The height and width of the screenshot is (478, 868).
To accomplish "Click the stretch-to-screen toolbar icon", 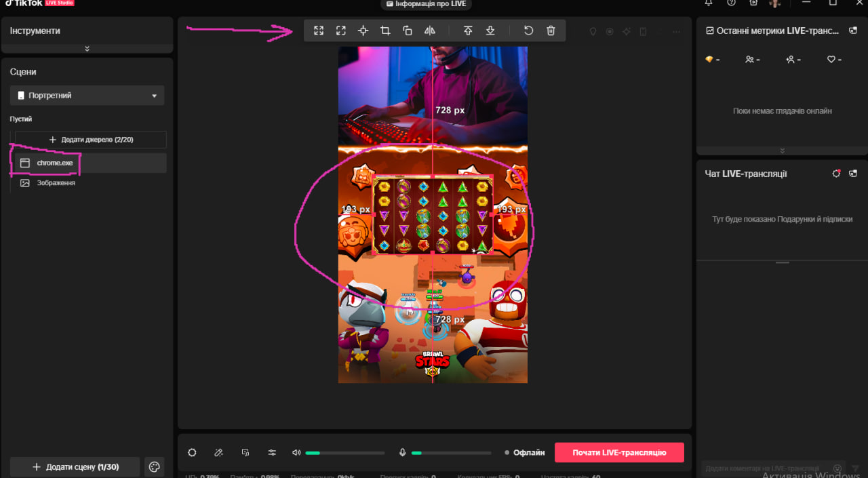I will (x=319, y=31).
